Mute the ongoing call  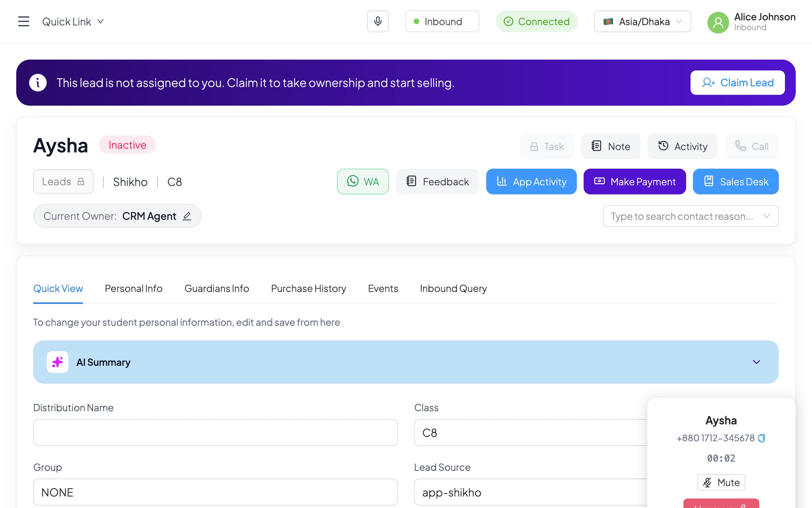pyautogui.click(x=721, y=482)
